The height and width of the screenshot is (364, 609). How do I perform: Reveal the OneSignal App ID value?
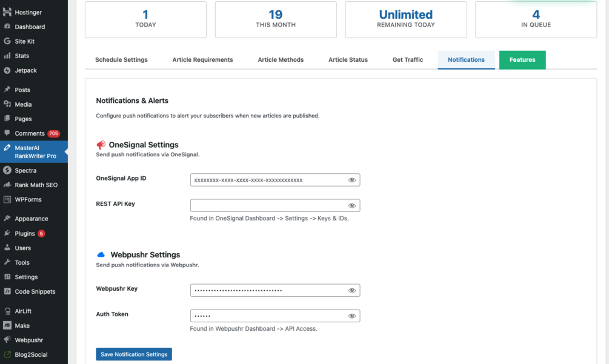[x=352, y=180]
